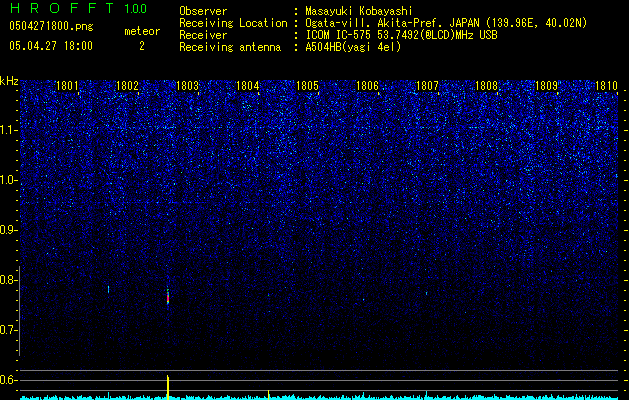629x400 pixels.
Task: Click the HROFFT 1.0.0 title text
Action: click(x=79, y=8)
